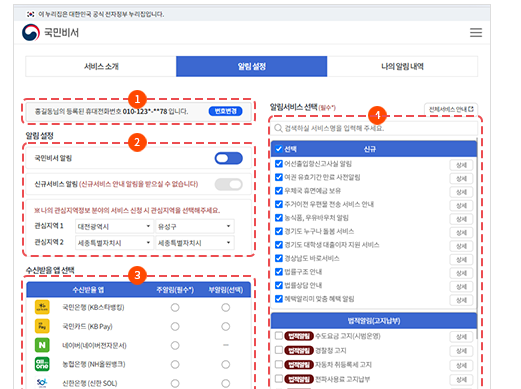Uncheck 여권 유효기간 만료 사전알림
521x389 pixels.
pyautogui.click(x=279, y=177)
